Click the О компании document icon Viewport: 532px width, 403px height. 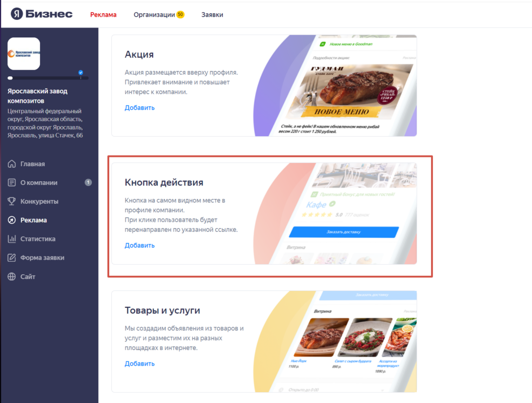[x=11, y=182]
